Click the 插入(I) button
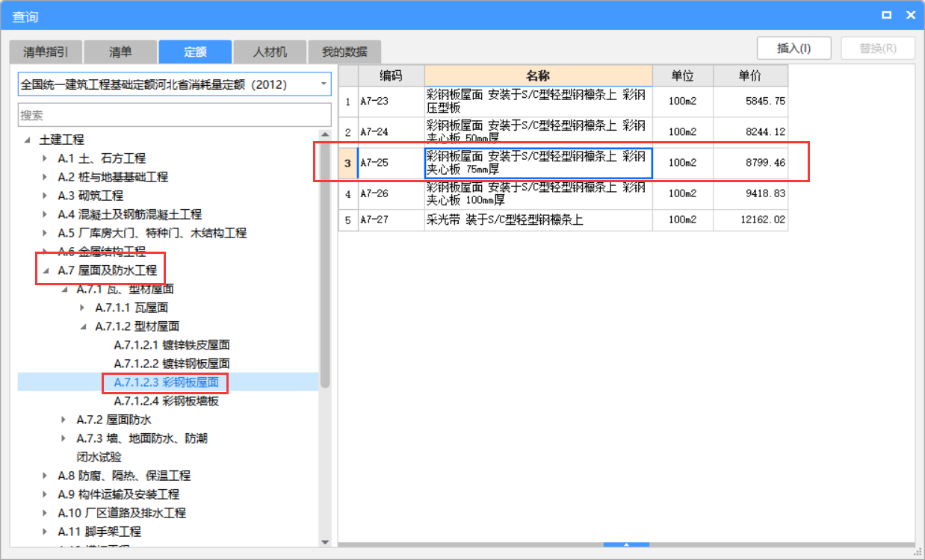This screenshot has height=560, width=925. (x=794, y=48)
